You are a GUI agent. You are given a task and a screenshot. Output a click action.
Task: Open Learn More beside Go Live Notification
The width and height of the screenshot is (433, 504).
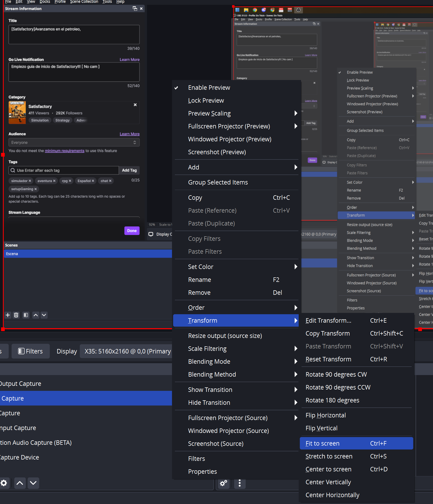point(130,60)
